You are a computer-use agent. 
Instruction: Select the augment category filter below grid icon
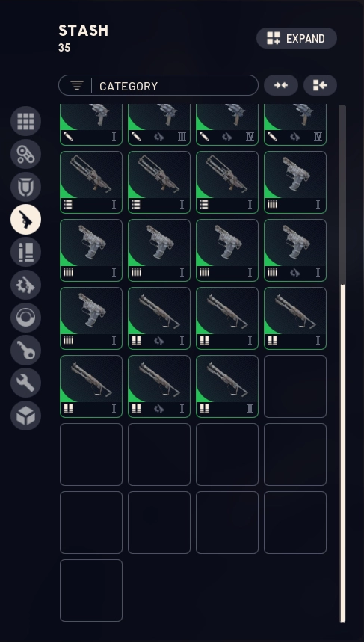(x=26, y=154)
